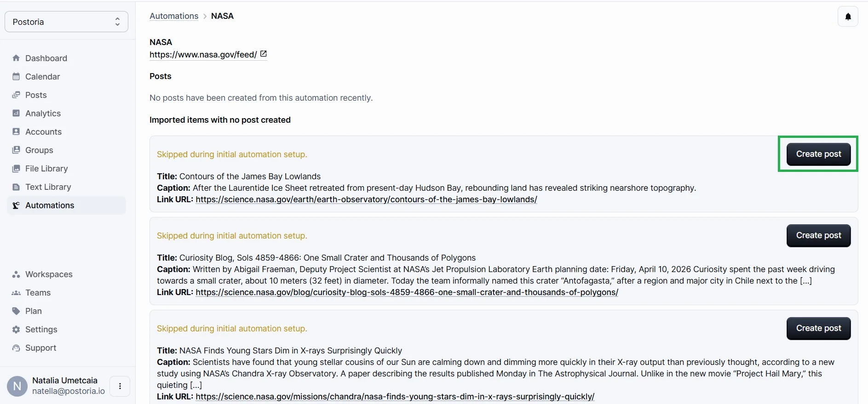Screen dimensions: 868x404
Task: Open the Accounts menu item
Action: point(43,131)
